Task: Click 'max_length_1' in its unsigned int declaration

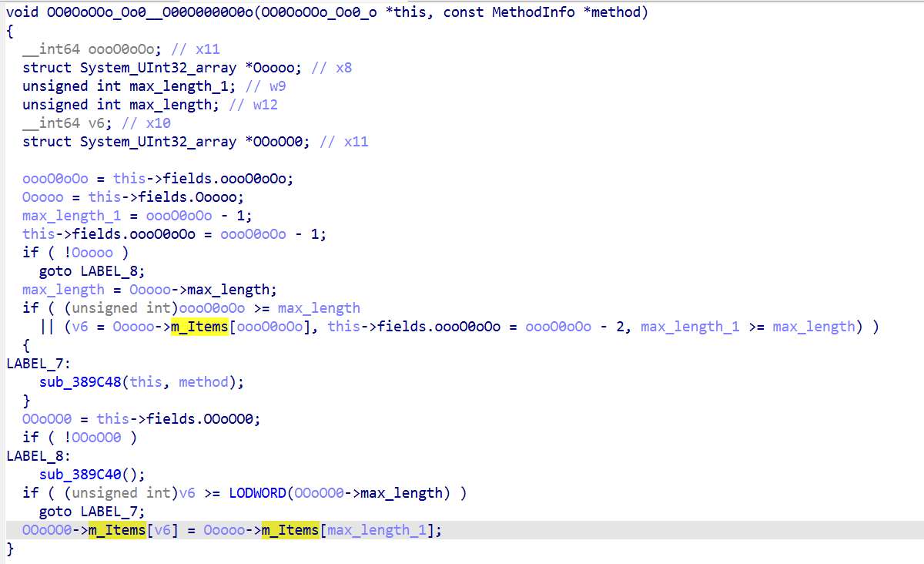Action: point(179,86)
